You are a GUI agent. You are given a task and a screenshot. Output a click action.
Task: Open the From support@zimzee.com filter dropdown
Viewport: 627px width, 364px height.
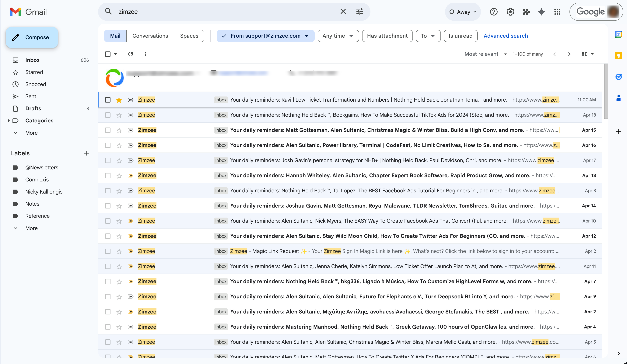click(x=265, y=36)
